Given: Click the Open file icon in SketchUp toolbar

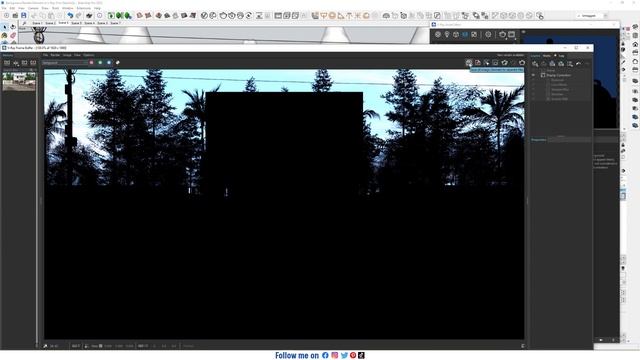Looking at the screenshot, I should tap(15, 16).
